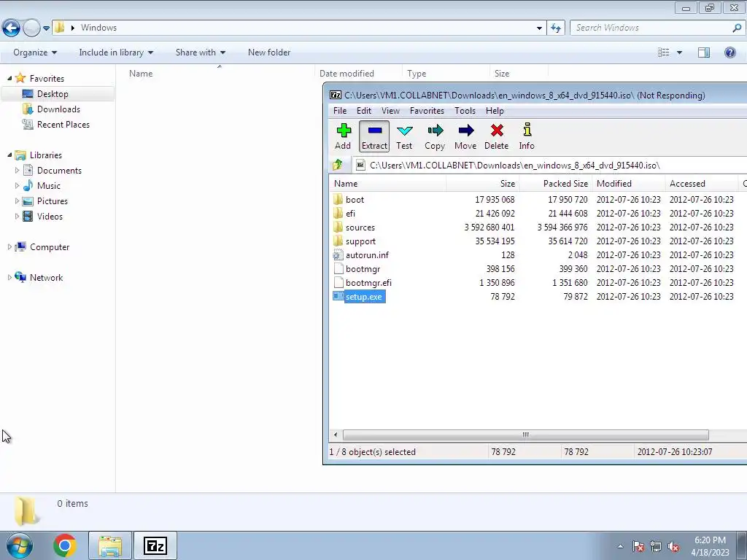Expand the Documents library node
The image size is (747, 560).
click(18, 170)
